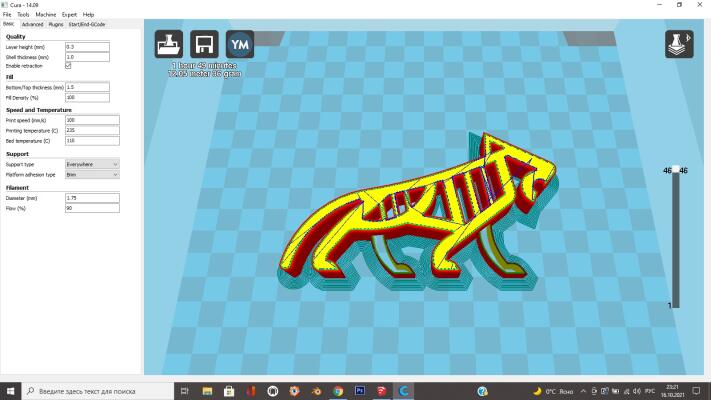Open Task View on the taskbar
Image resolution: width=711 pixels, height=400 pixels.
coord(185,391)
